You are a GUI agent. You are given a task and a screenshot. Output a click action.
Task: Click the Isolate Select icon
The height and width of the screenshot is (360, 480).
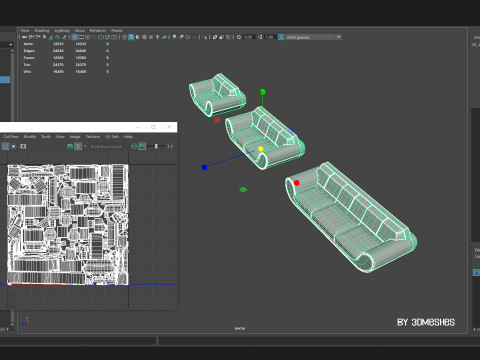pos(204,37)
